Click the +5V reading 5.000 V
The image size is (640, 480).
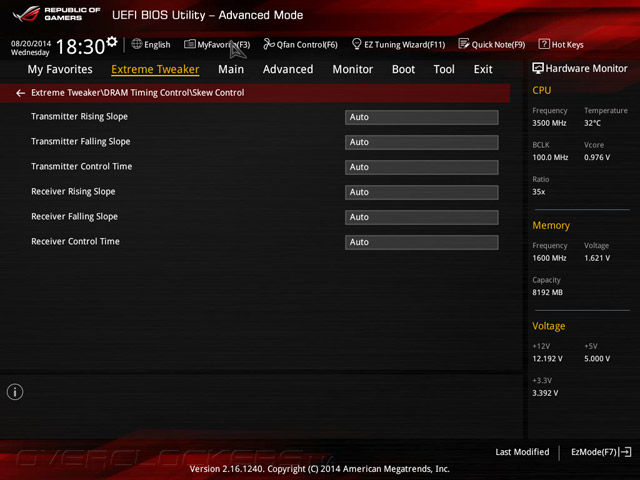tap(597, 359)
